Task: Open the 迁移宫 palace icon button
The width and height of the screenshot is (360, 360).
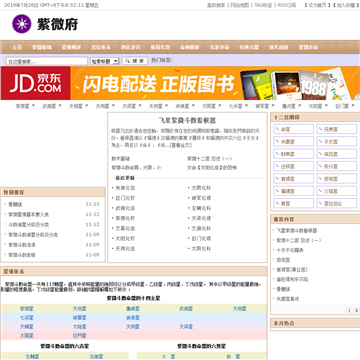Action: pyautogui.click(x=294, y=166)
